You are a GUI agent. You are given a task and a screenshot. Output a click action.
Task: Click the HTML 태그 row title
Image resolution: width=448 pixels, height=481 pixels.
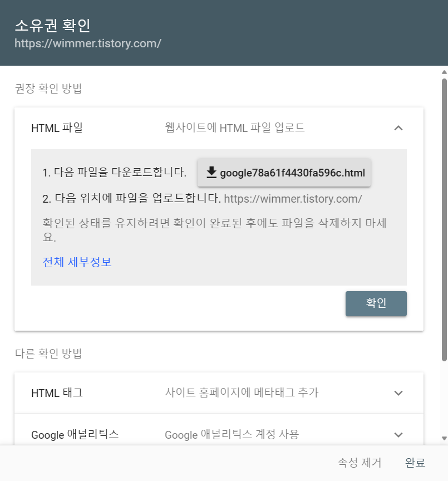tap(57, 392)
